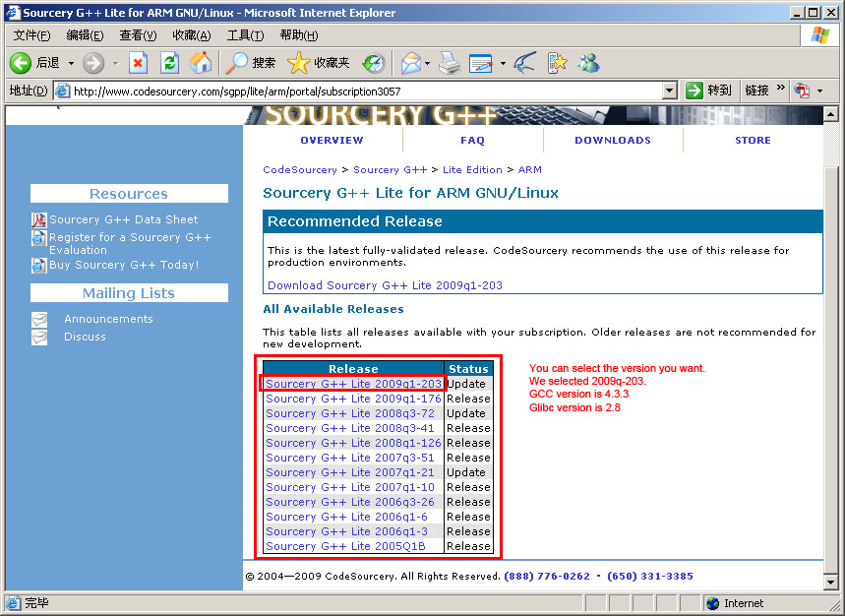The width and height of the screenshot is (845, 616).
Task: Switch to the OVERVIEW tab
Action: 332,141
